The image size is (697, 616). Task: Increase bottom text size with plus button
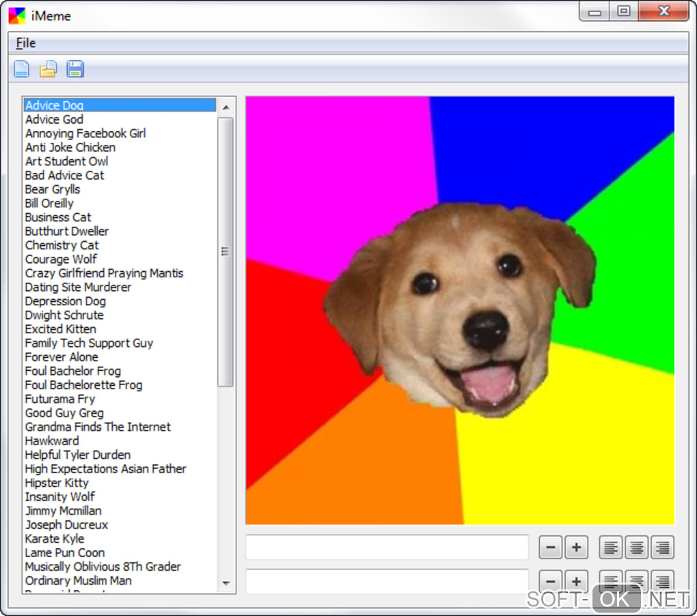(x=576, y=581)
